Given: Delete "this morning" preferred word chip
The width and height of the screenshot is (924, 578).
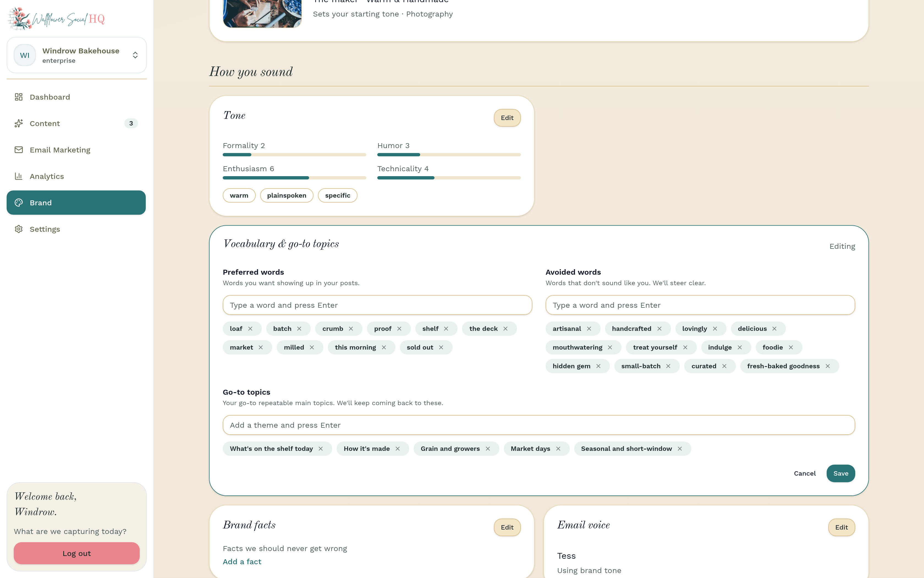Looking at the screenshot, I should pyautogui.click(x=384, y=347).
